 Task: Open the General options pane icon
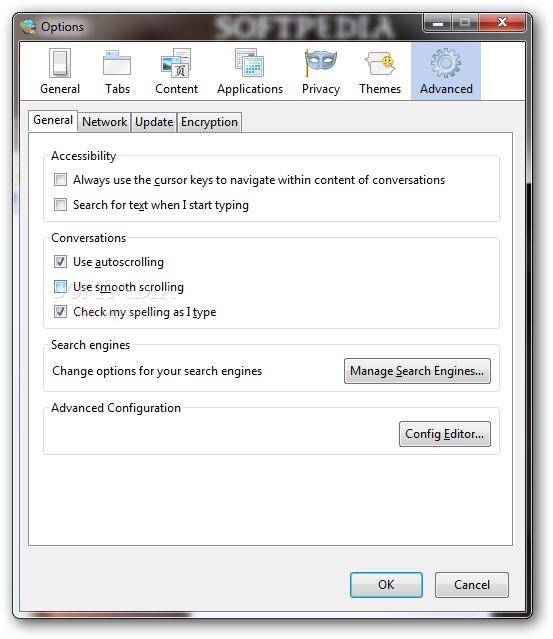(x=60, y=71)
